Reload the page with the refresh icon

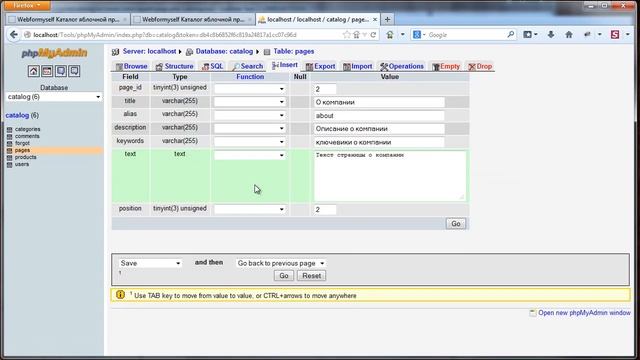(x=373, y=35)
